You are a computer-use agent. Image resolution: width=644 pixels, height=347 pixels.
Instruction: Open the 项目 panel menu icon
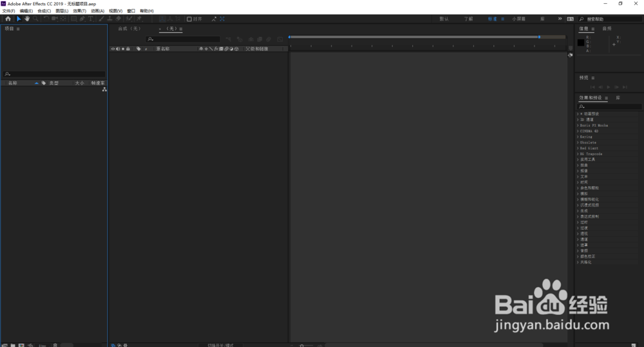coord(18,29)
